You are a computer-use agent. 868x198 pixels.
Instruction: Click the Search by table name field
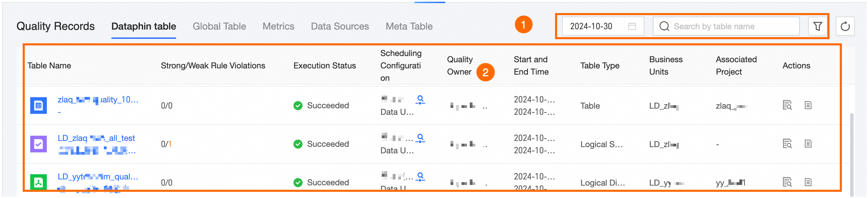(x=726, y=26)
